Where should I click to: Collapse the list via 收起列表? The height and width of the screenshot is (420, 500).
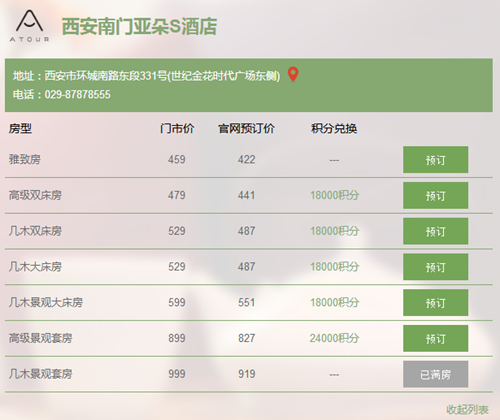(467, 409)
